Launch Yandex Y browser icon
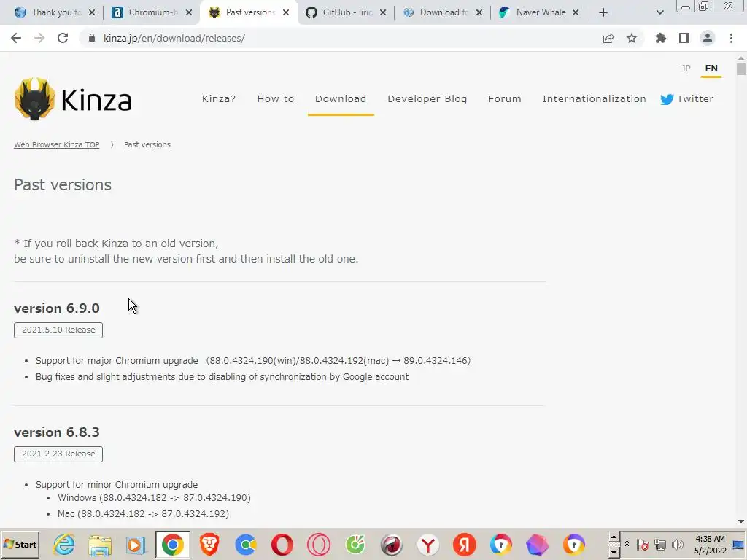The image size is (747, 560). (x=427, y=544)
